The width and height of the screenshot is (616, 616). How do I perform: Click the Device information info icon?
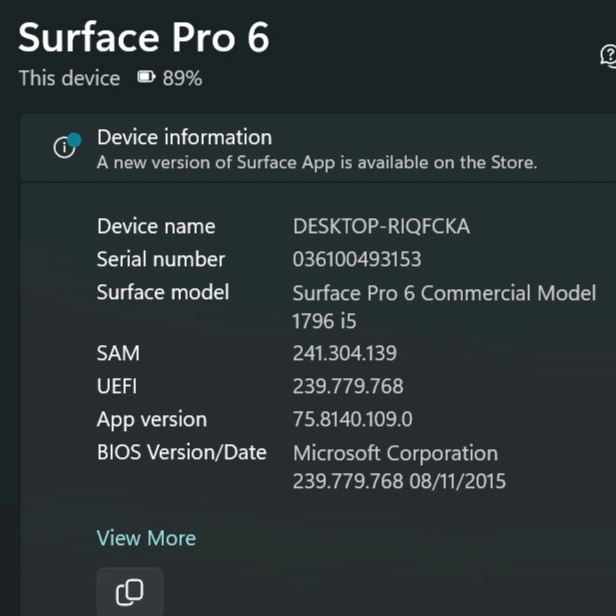click(66, 146)
